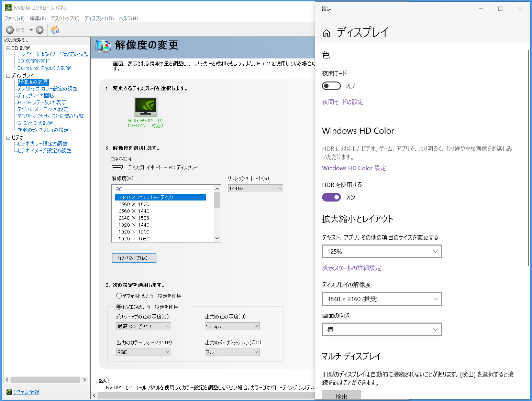Select 解像度の変更 tree item
532x401 pixels.
click(33, 82)
